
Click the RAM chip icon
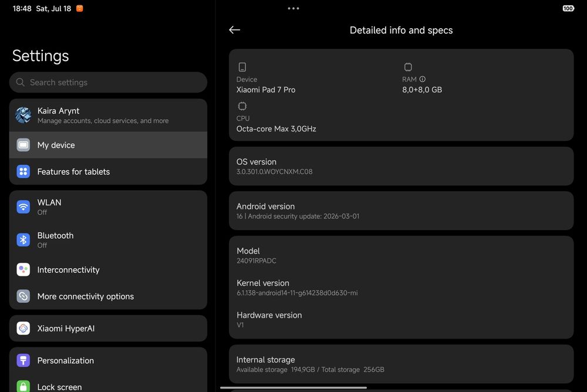[x=408, y=67]
